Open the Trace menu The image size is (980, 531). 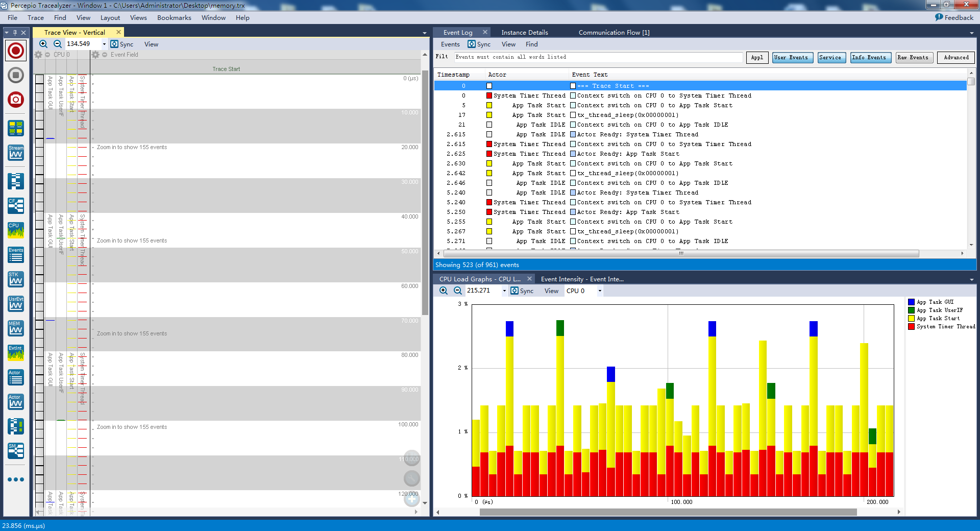pyautogui.click(x=36, y=17)
